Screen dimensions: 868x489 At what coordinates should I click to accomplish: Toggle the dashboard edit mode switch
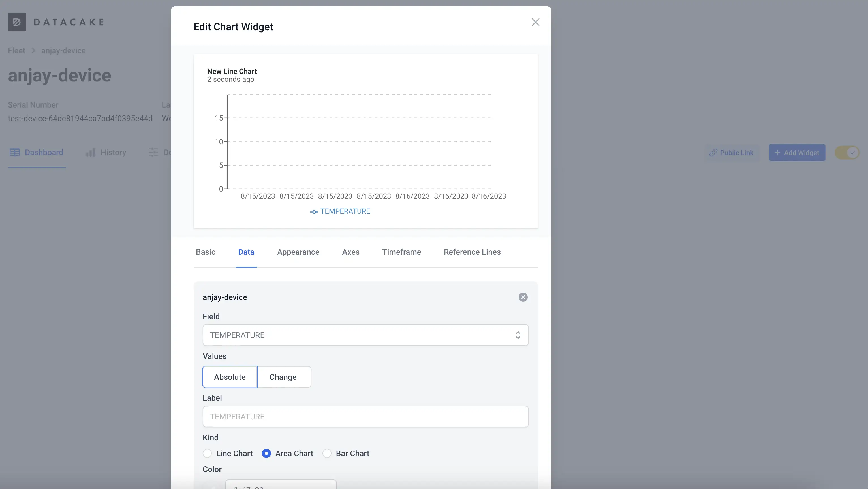pos(846,153)
